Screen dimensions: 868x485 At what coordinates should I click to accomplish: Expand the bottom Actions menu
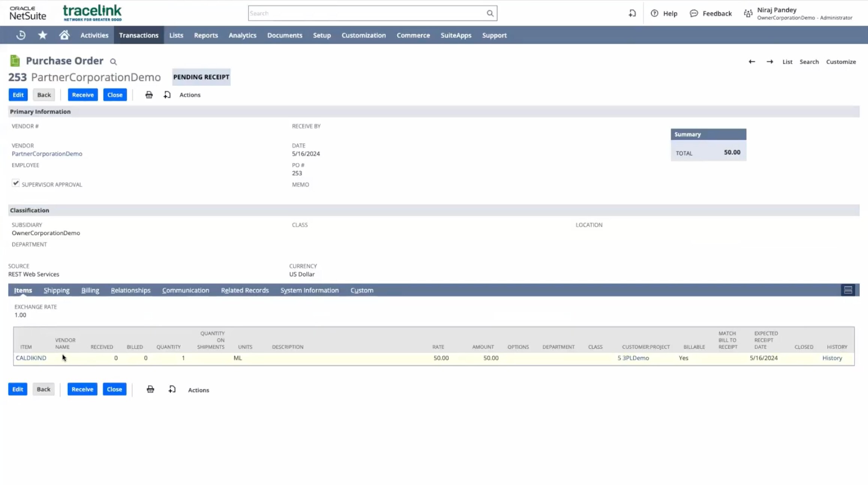point(198,390)
